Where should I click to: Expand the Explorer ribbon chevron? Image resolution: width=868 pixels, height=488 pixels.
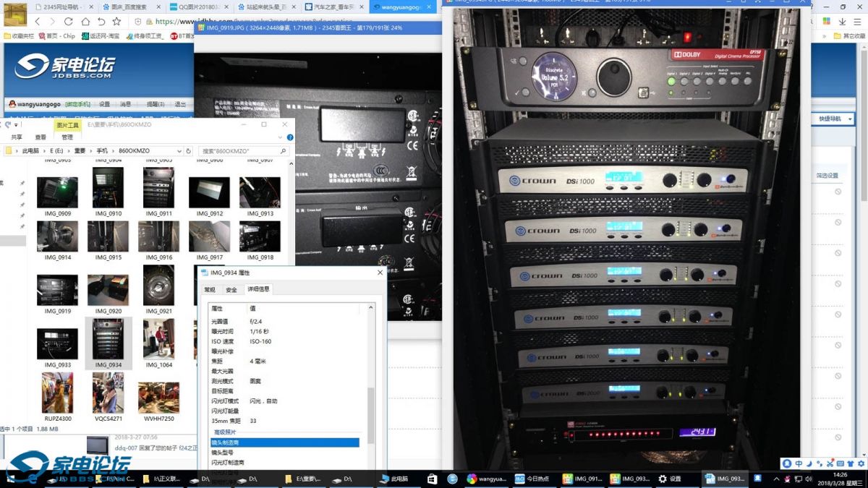coord(281,137)
